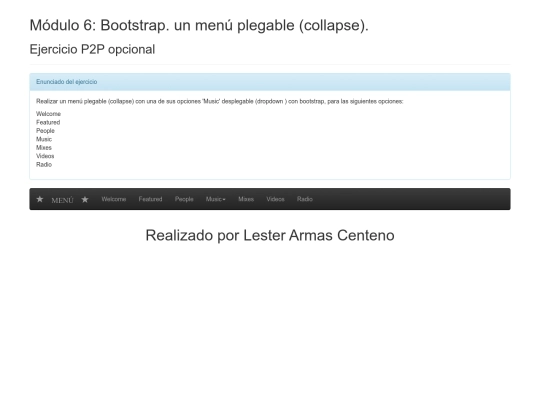Click the 'Realizar un menú plegable' description sentence
The image size is (540, 405).
(219, 101)
